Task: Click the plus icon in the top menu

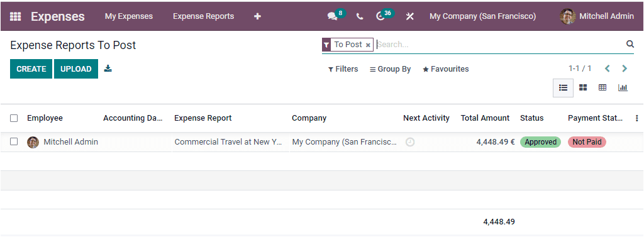Action: (x=257, y=16)
